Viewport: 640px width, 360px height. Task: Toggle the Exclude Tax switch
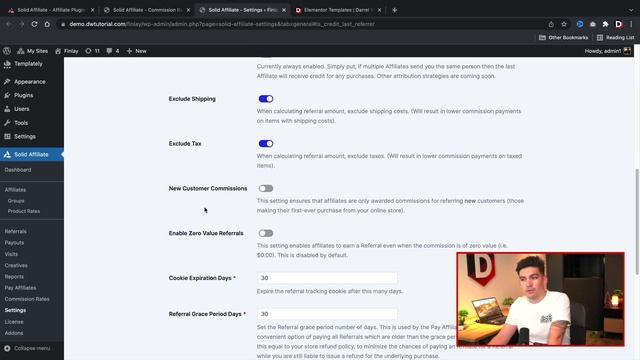(x=266, y=144)
